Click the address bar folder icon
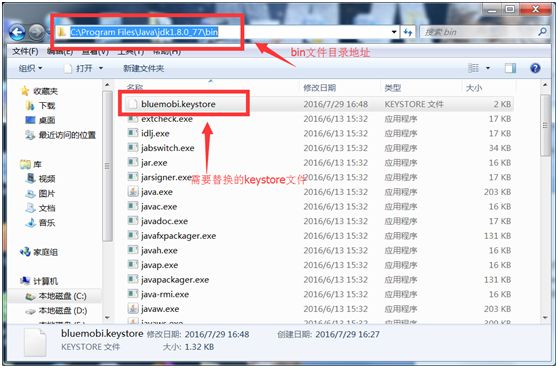 (62, 32)
